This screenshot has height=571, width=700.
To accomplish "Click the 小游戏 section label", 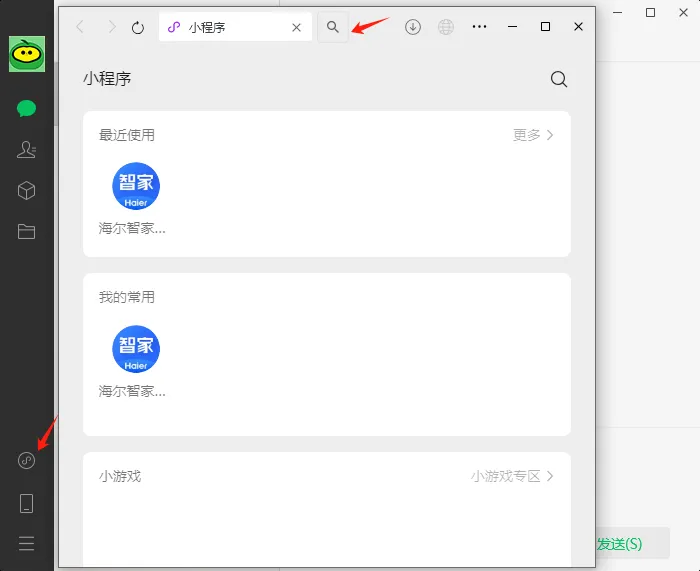I will pos(120,476).
